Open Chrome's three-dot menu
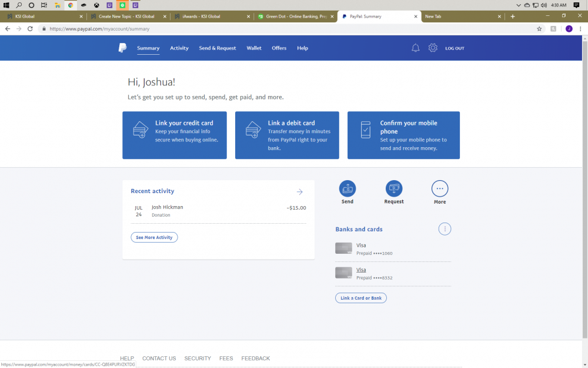 pyautogui.click(x=580, y=28)
